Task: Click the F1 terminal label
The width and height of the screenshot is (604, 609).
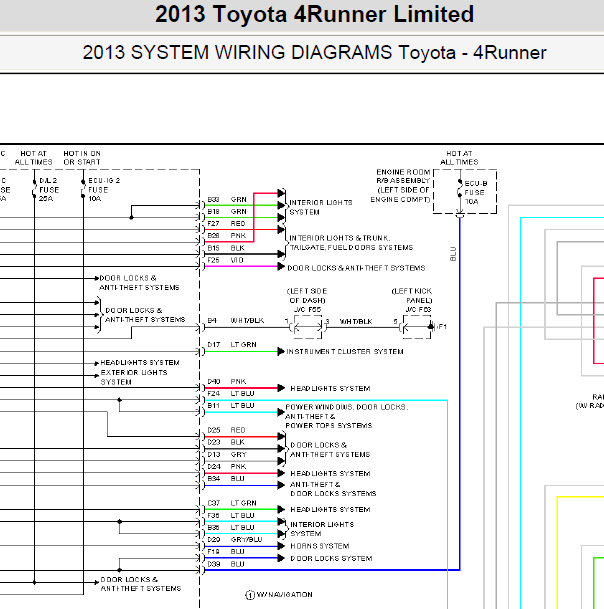Action: tap(442, 327)
